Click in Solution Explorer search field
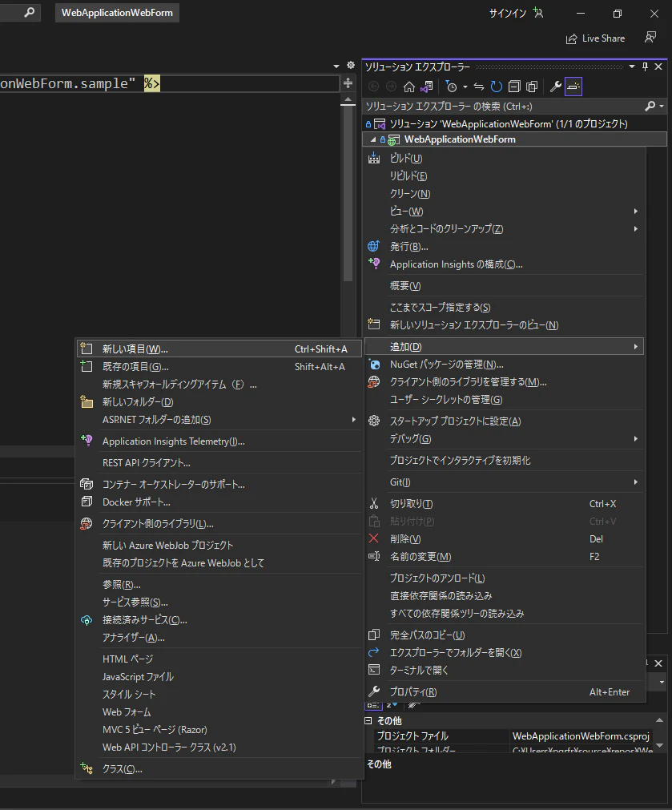Screen dimensions: 672x810 point(504,106)
